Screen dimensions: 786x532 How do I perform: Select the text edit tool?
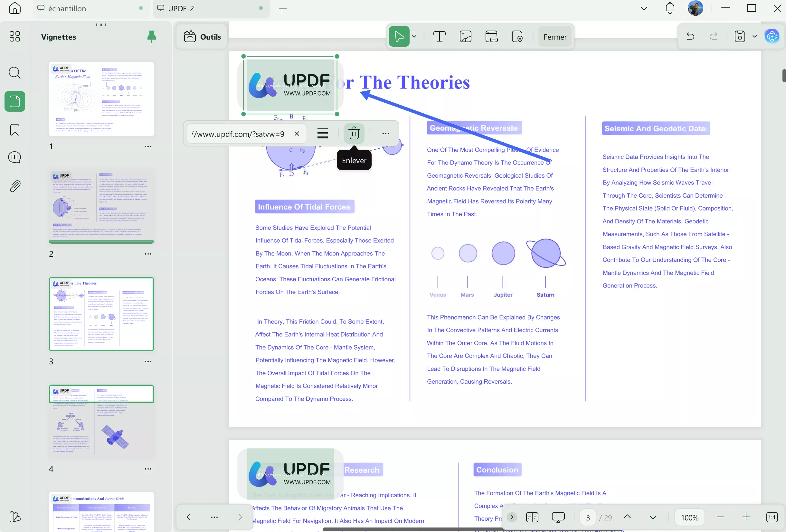click(439, 36)
